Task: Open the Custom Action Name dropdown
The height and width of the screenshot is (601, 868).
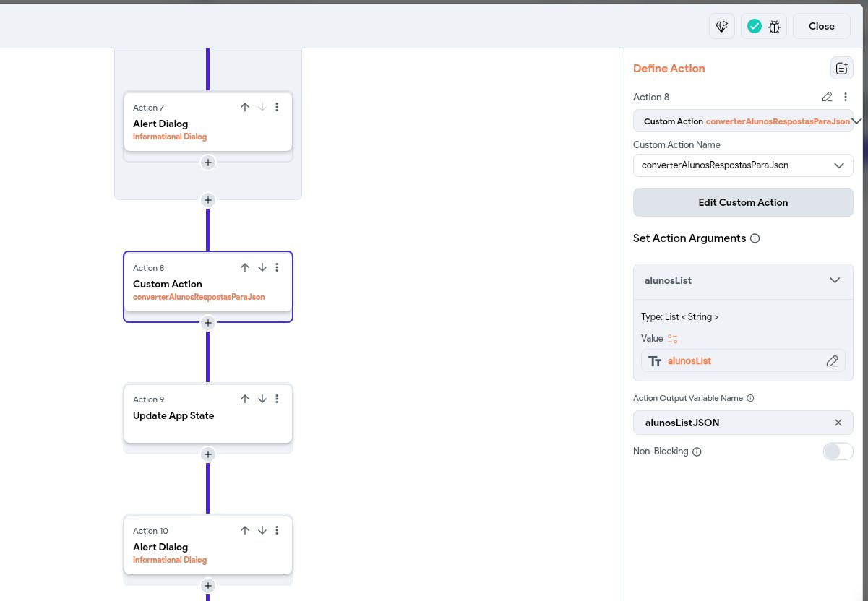Action: (838, 165)
